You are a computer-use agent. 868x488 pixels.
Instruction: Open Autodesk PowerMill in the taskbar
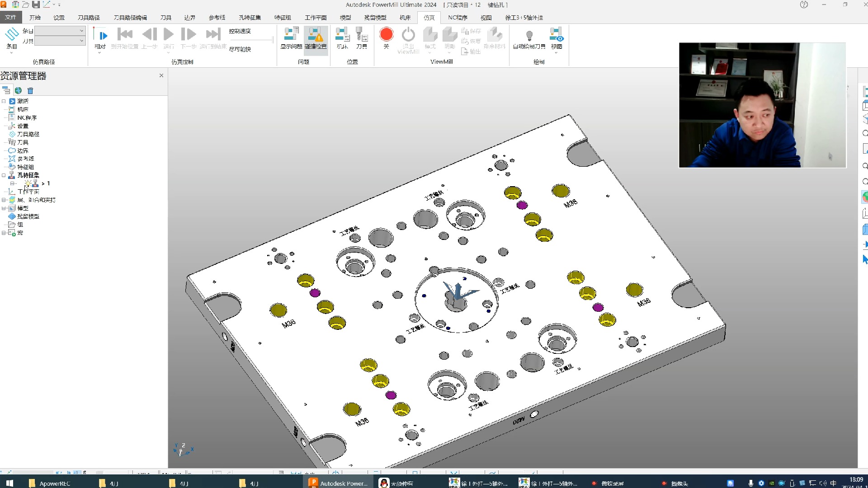click(x=338, y=483)
